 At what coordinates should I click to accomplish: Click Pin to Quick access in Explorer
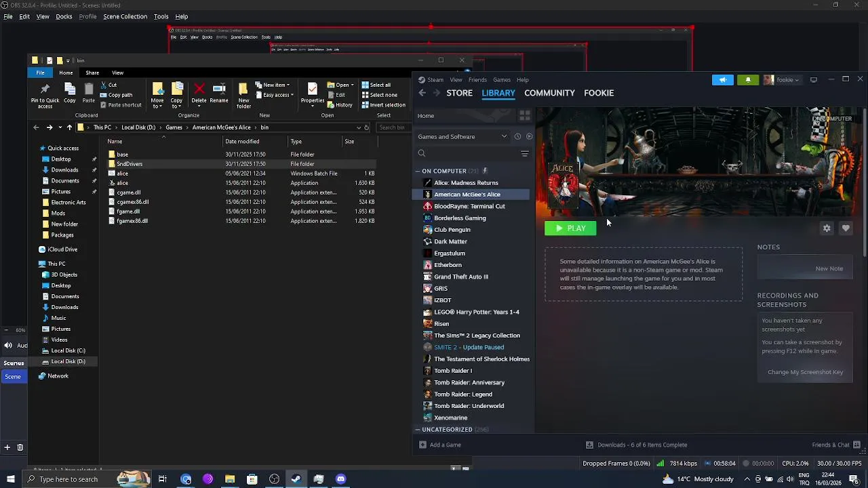point(45,96)
